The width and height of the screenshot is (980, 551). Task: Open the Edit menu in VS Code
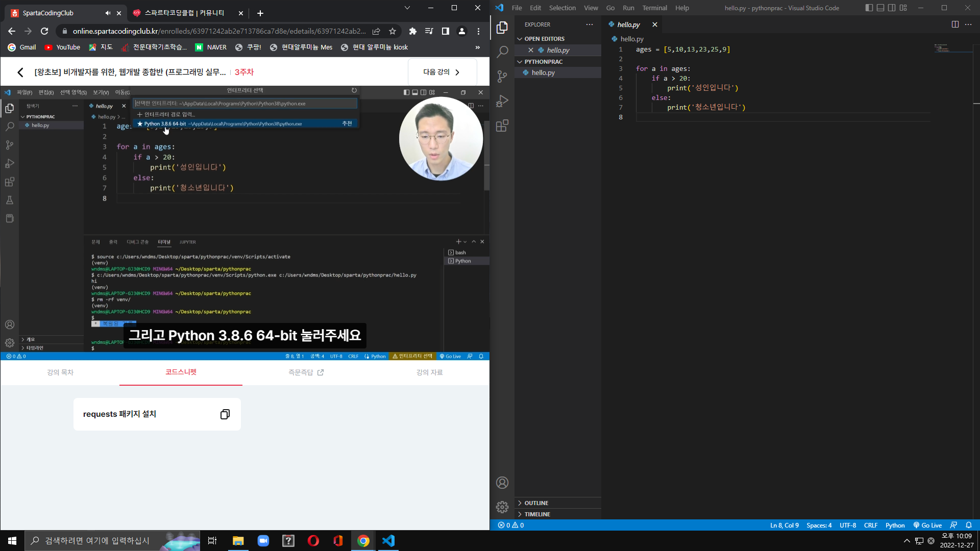[535, 8]
